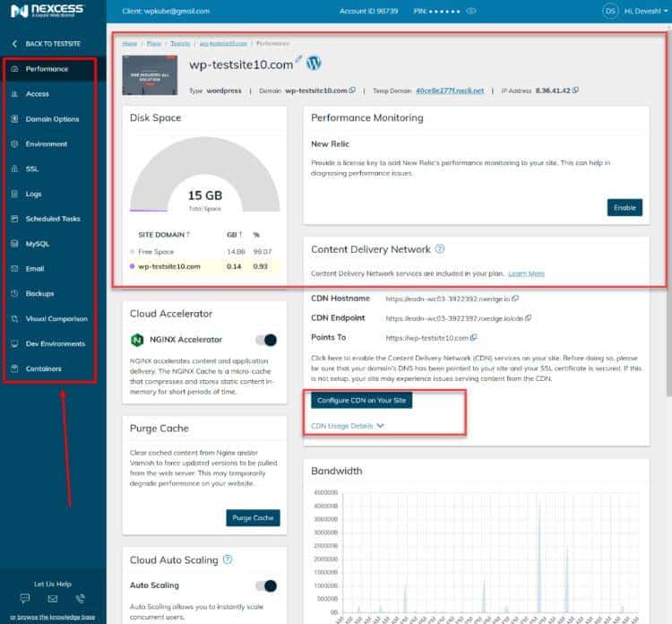Select the wp-testsite10.com disk usage row
This screenshot has height=624, width=672.
[x=205, y=266]
